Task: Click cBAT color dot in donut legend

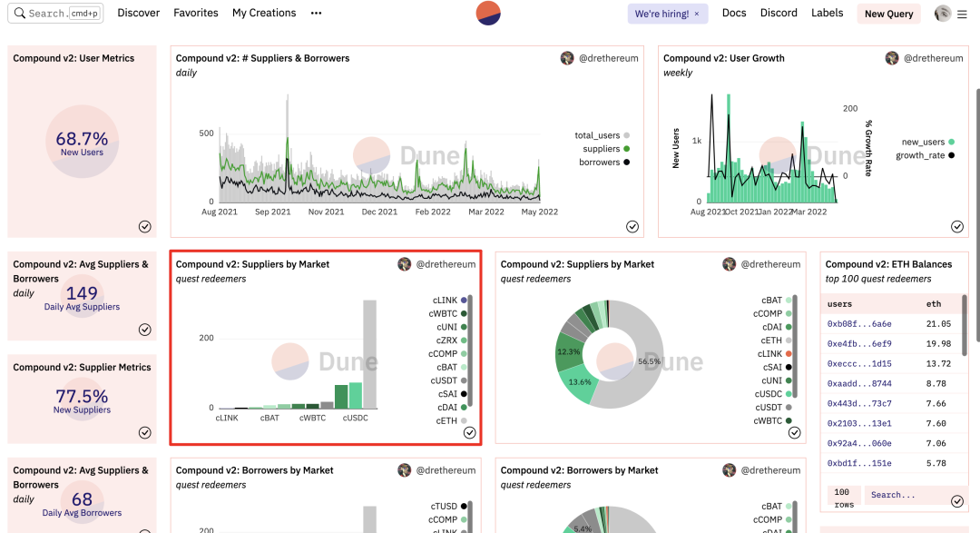Action: coord(789,301)
